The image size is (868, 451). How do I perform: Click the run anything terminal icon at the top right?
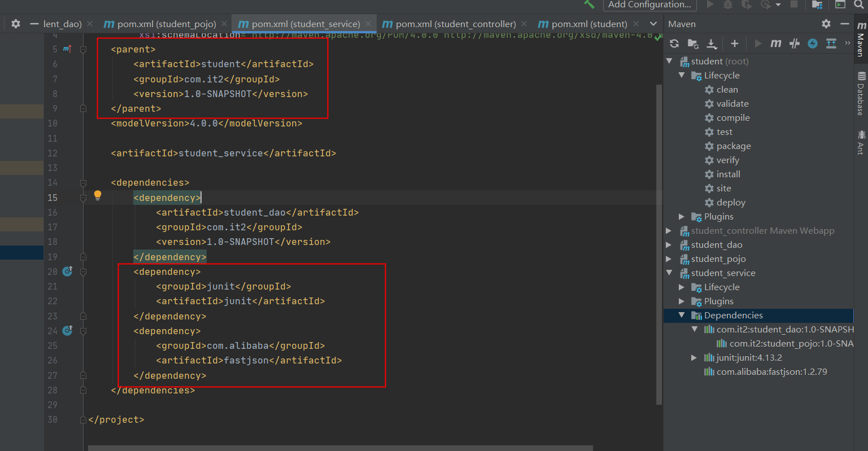coord(840,4)
